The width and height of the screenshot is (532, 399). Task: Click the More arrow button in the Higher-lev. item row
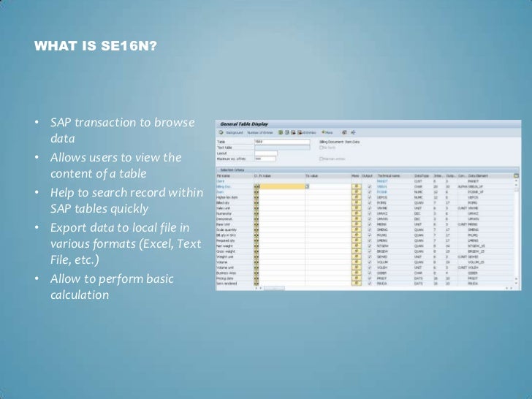357,197
